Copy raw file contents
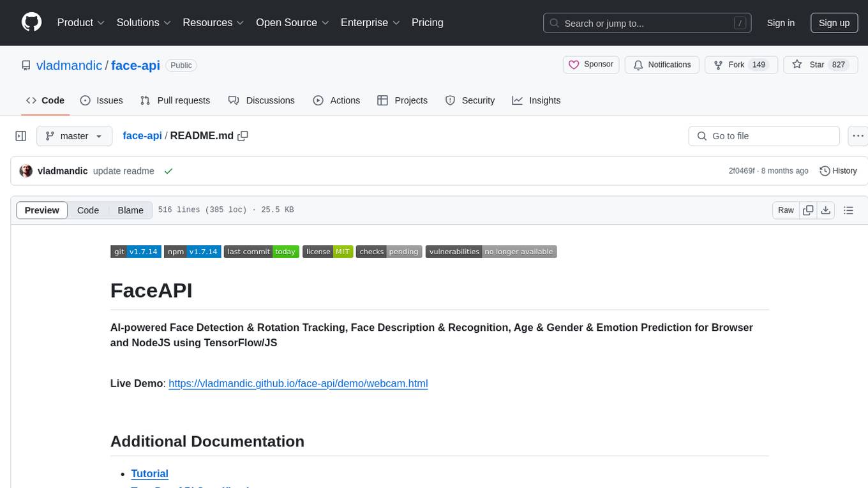Screen dimensions: 868x488 point(808,210)
